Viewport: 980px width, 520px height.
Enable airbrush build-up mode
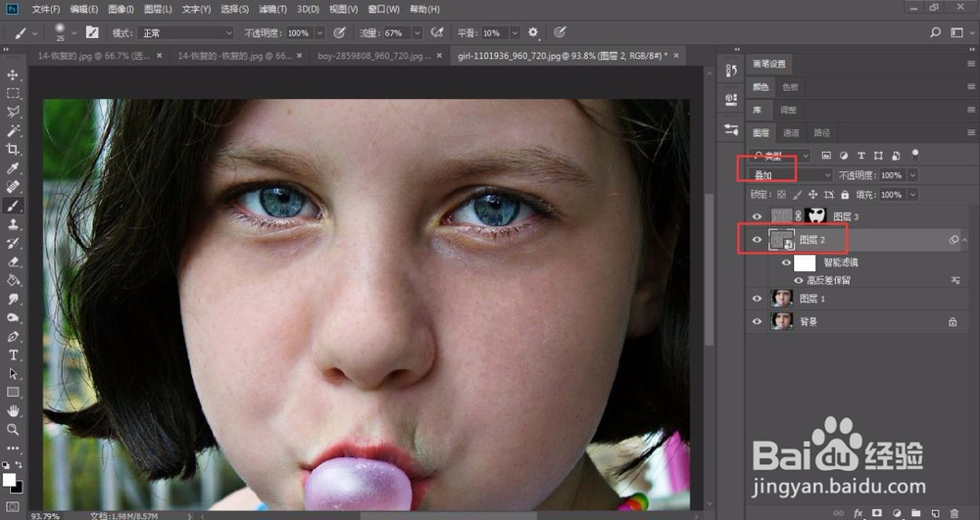click(x=437, y=32)
